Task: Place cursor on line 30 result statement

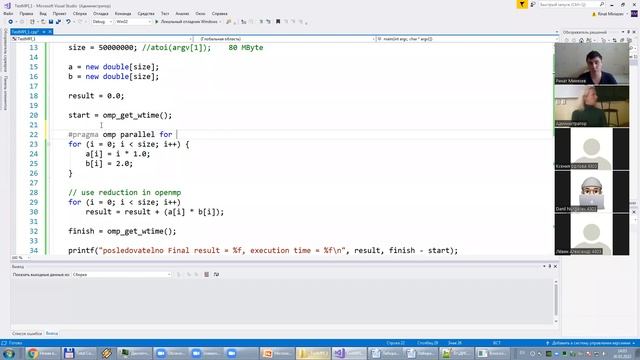Action: click(155, 212)
